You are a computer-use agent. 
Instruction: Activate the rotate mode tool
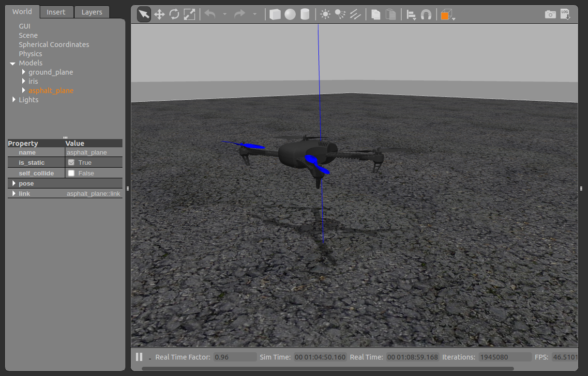click(x=174, y=15)
